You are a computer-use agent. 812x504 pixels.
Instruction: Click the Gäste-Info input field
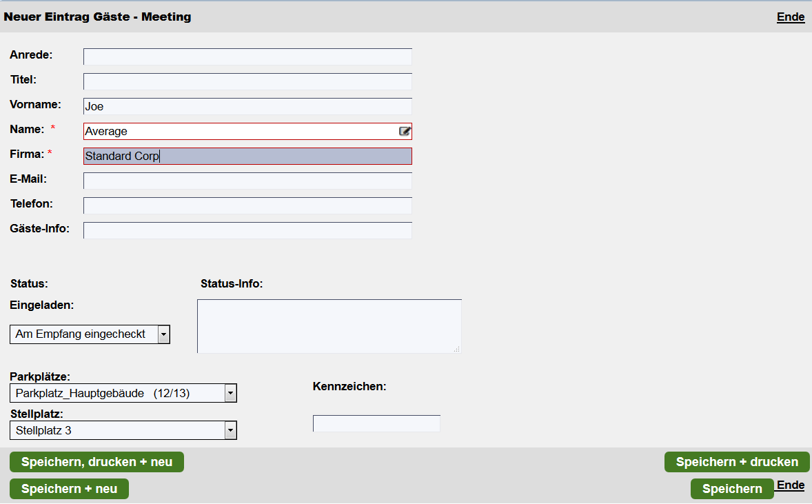click(247, 230)
